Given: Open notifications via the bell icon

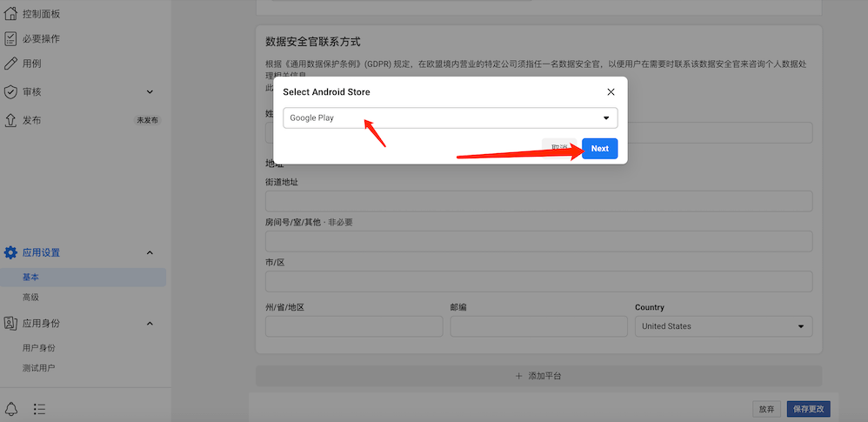Looking at the screenshot, I should (x=11, y=408).
